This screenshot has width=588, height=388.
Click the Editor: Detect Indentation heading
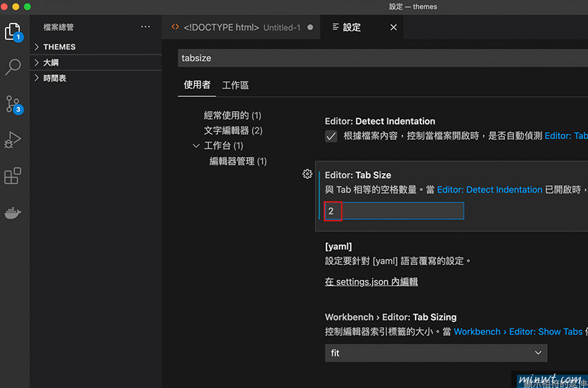pyautogui.click(x=380, y=121)
